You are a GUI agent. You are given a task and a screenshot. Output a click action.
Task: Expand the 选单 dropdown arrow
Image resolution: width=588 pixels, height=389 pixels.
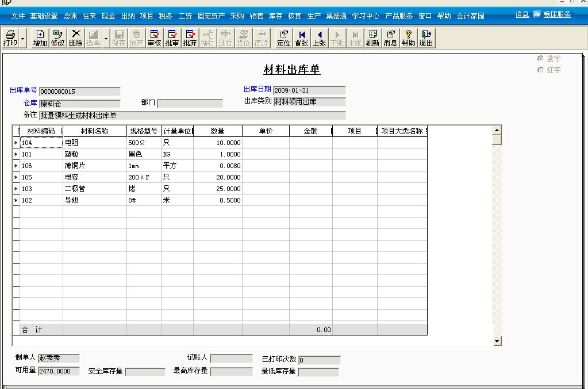105,40
